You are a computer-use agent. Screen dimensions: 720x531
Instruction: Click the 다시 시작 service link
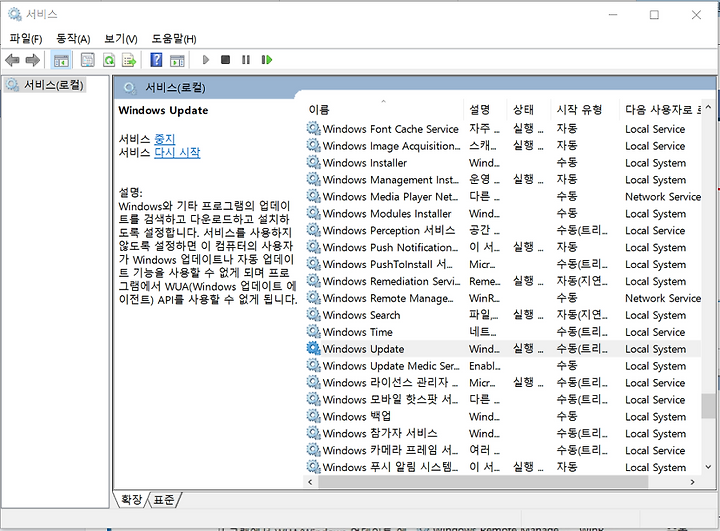point(177,152)
